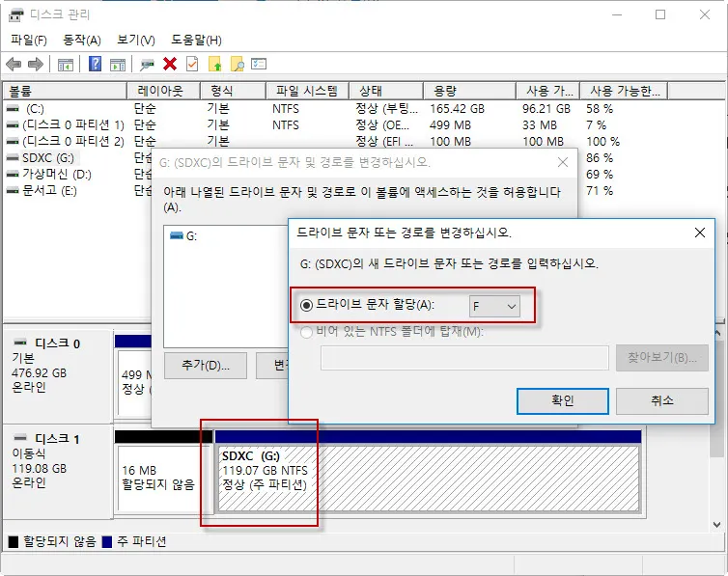Select the 16 MB 할당되지 않음 block

(163, 479)
